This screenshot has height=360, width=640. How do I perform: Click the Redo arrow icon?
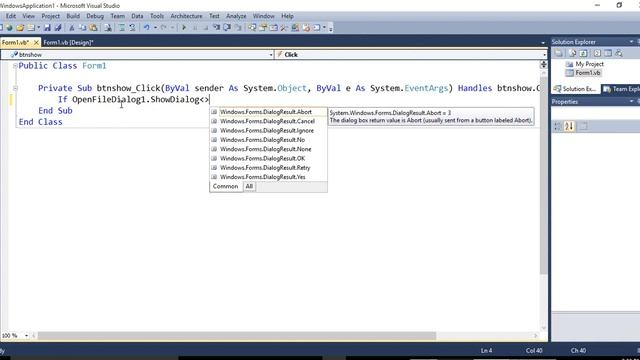(164, 28)
